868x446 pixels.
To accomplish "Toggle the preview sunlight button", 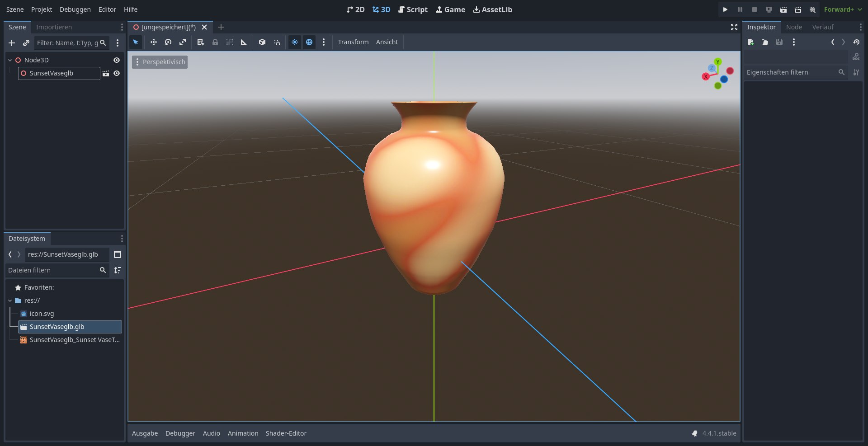I will click(295, 42).
